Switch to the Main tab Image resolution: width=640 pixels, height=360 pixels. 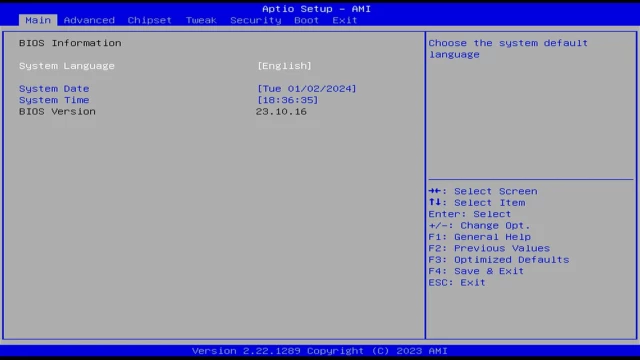point(38,20)
